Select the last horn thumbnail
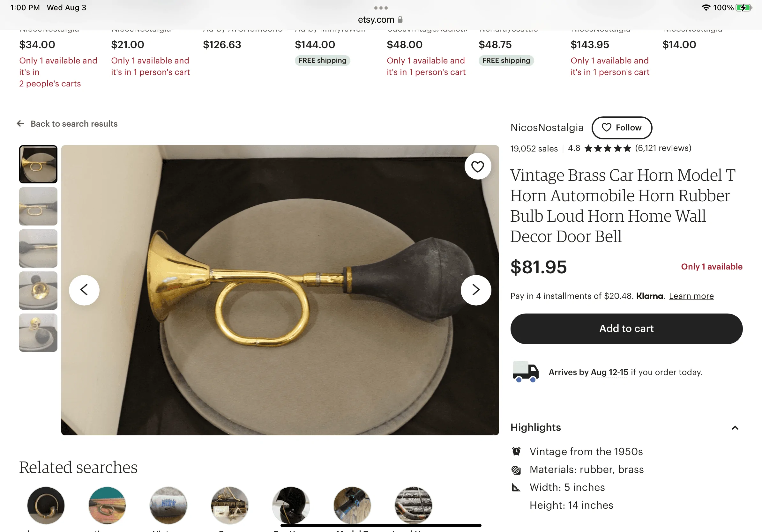Screen dimensions: 762x532 click(38, 332)
